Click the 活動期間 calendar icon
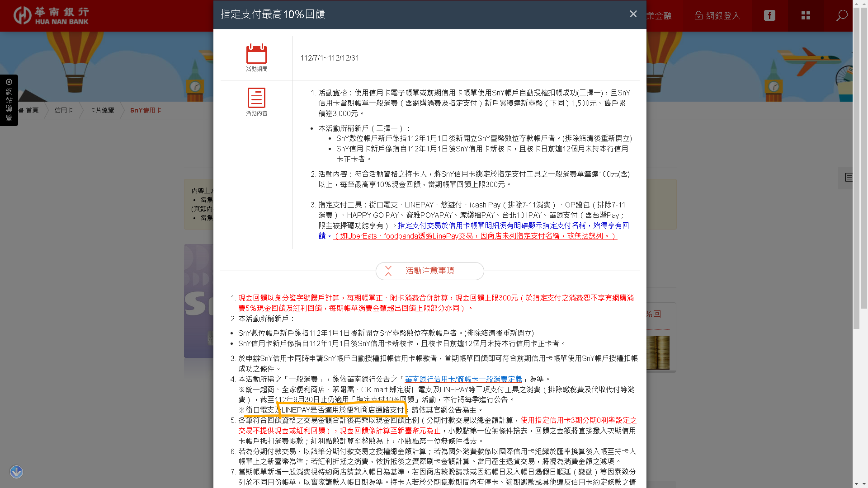This screenshot has height=488, width=868. pyautogui.click(x=256, y=54)
